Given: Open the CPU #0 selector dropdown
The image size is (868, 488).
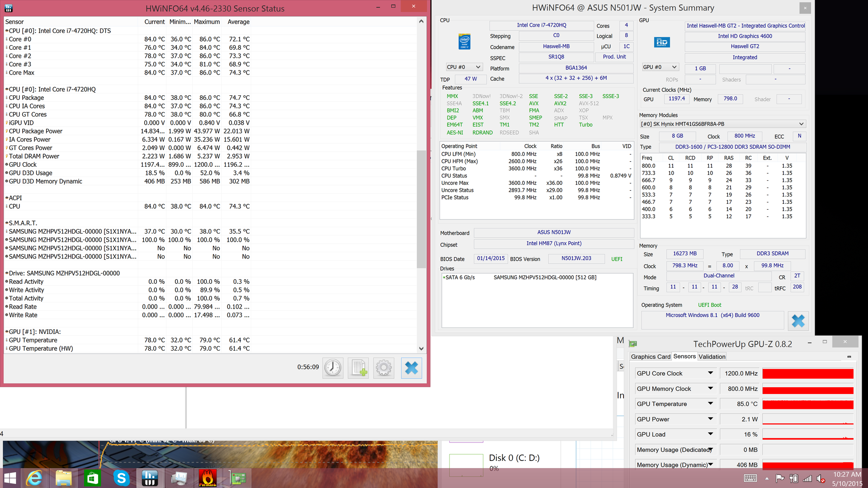Looking at the screenshot, I should 464,67.
